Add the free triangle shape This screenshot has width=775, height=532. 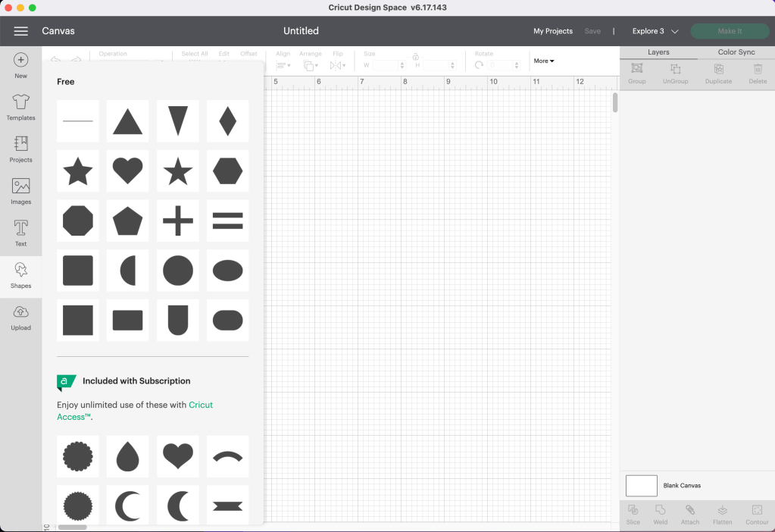pos(127,121)
